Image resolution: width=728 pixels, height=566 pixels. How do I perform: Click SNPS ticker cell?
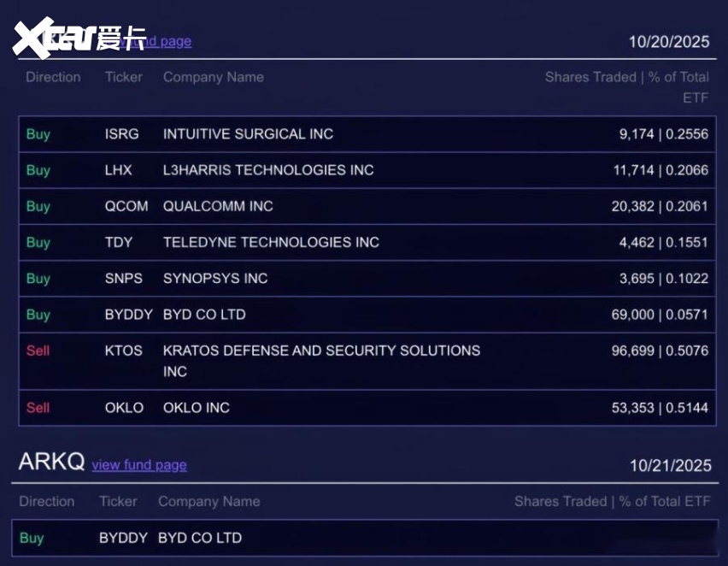click(124, 279)
